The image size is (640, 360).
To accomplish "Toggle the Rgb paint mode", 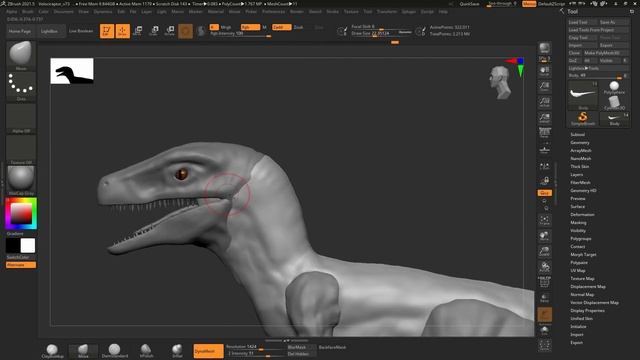I will 250,27.
